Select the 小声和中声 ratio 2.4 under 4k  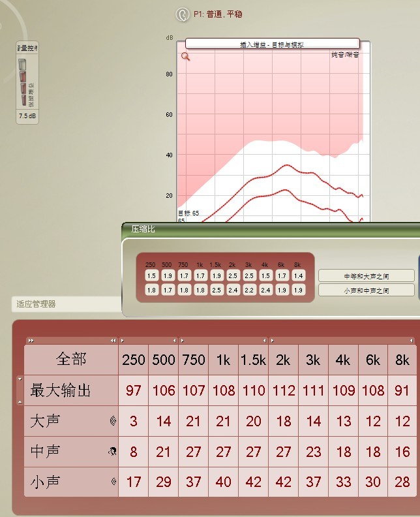point(265,290)
